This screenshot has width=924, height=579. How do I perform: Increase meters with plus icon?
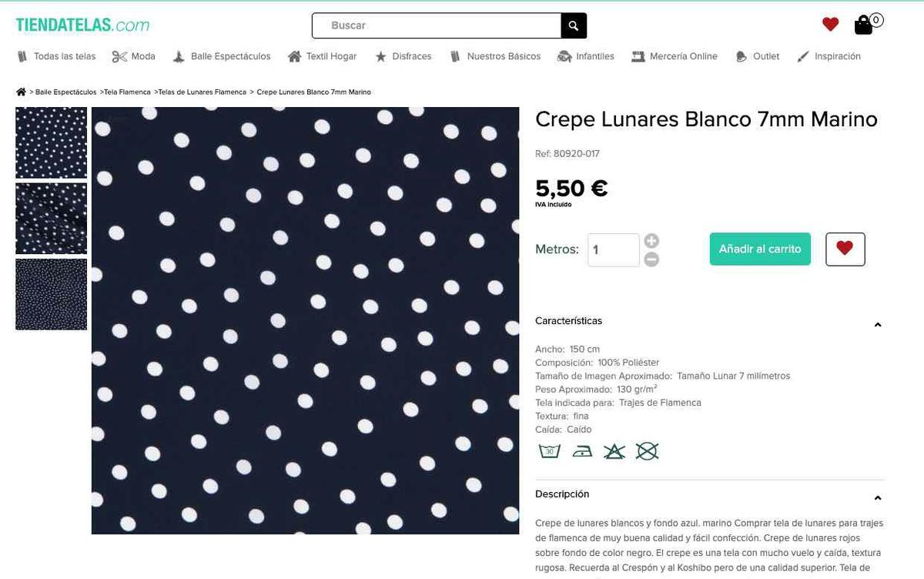click(651, 241)
